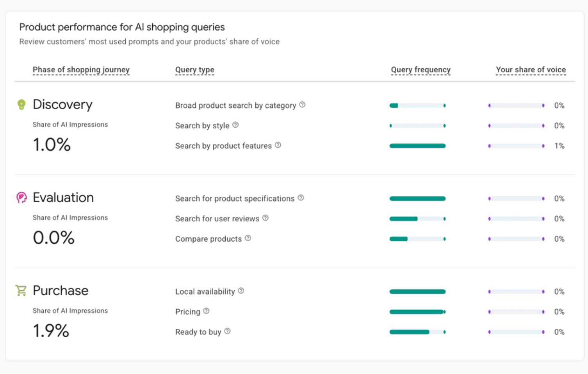Image resolution: width=588 pixels, height=374 pixels.
Task: Click the Your share of voice header
Action: [531, 70]
